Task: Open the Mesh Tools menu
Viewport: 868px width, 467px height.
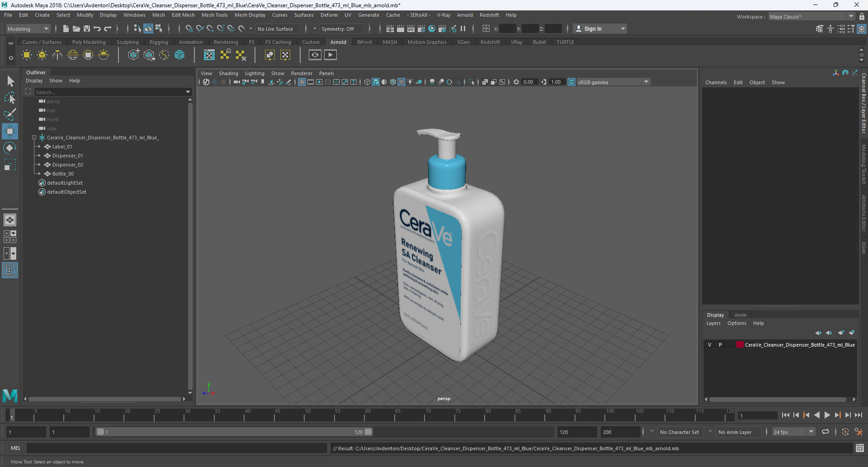Action: (214, 15)
